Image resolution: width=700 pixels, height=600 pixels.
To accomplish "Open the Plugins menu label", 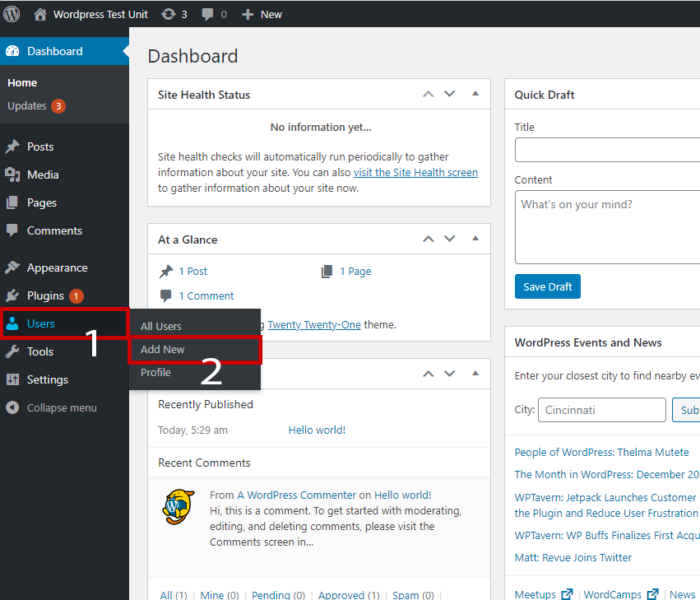I will pyautogui.click(x=45, y=295).
